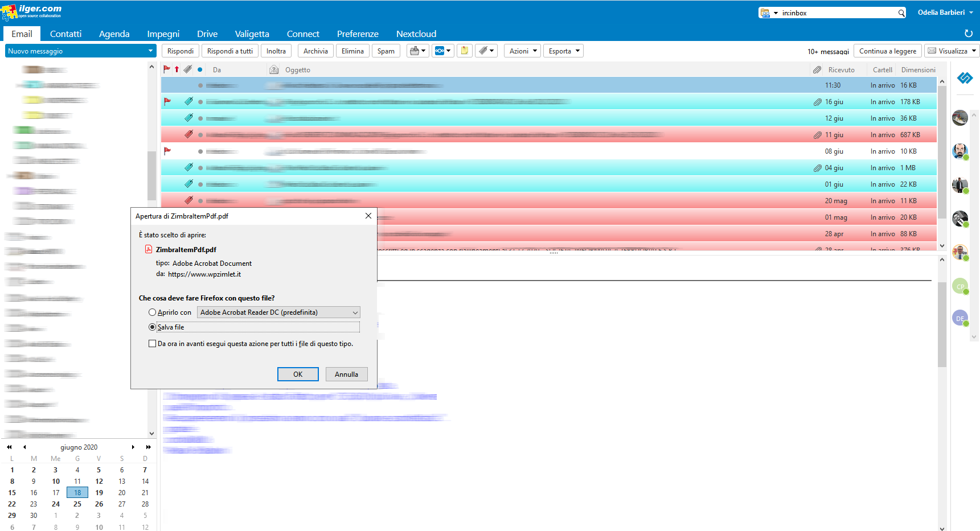The height and width of the screenshot is (531, 980).
Task: Click the Rispondi a tutti button
Action: (x=230, y=51)
